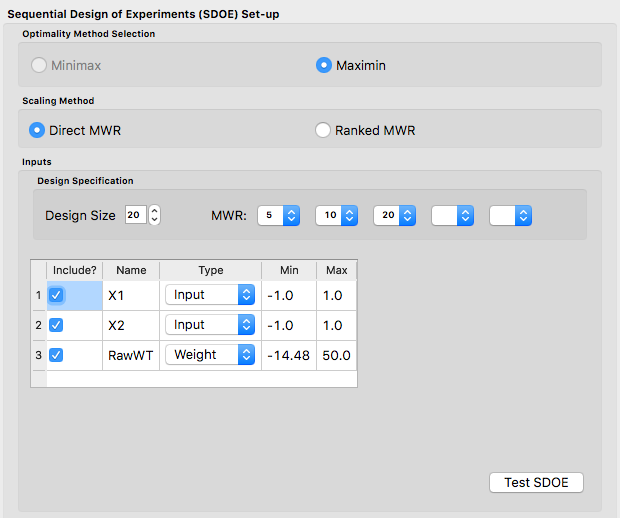Uncheck the Include checkbox for X1

point(56,295)
